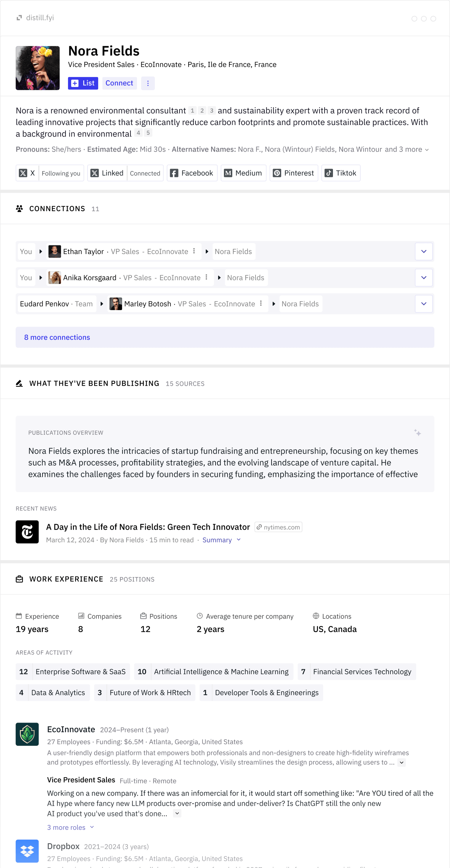Open the Pinterest profile link

pyautogui.click(x=294, y=173)
